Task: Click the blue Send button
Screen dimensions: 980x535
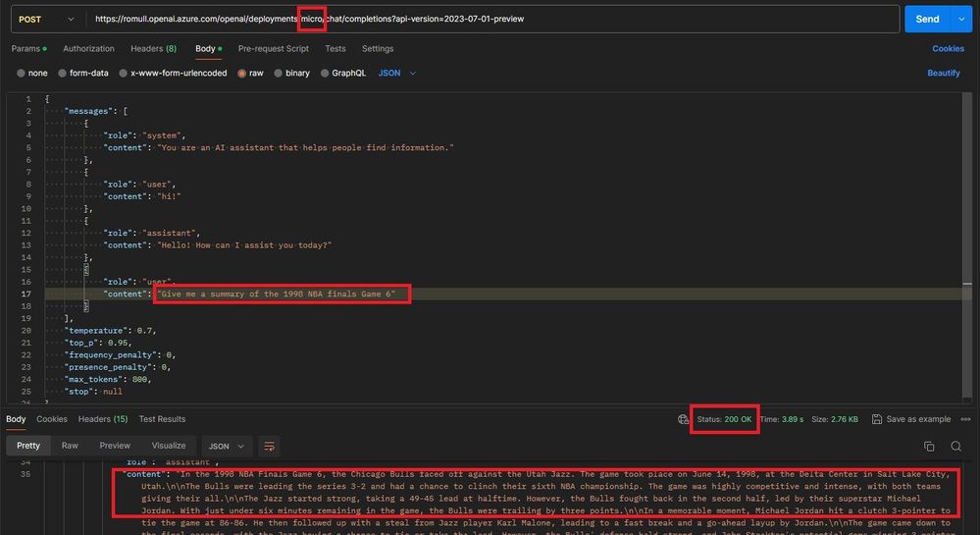Action: [x=927, y=20]
